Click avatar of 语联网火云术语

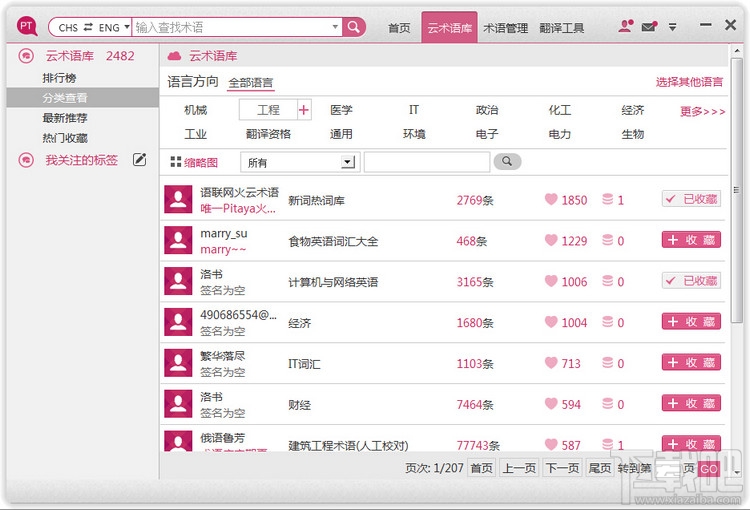pyautogui.click(x=178, y=200)
